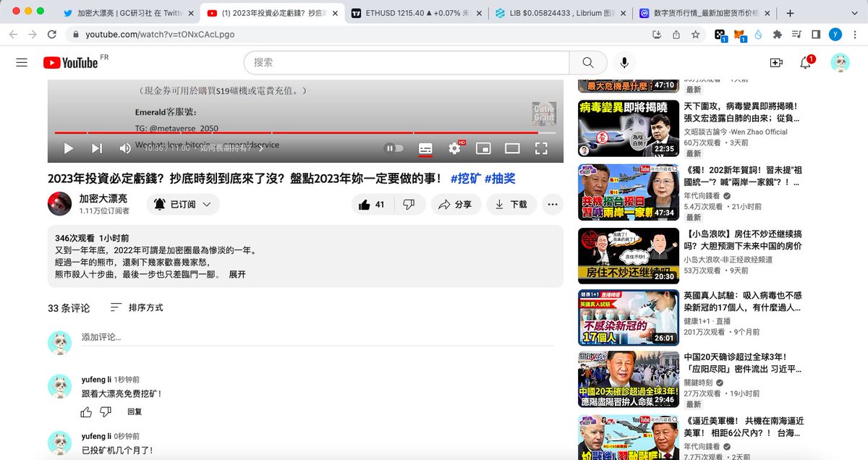Seek on the red video progress bar
868x460 pixels.
point(305,132)
